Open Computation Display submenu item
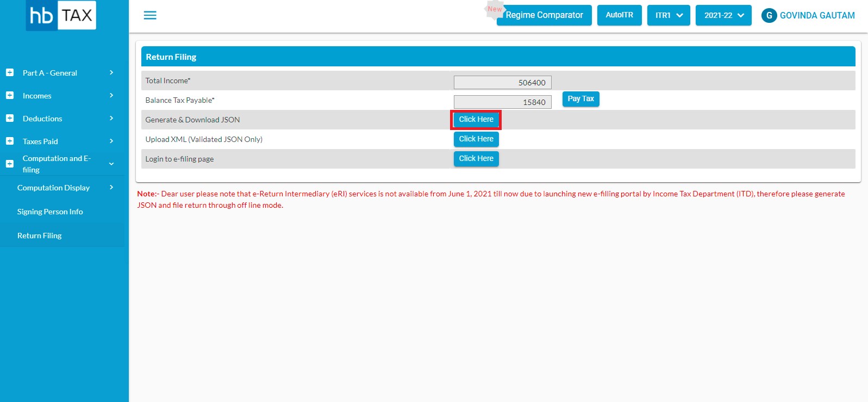868x402 pixels. point(53,188)
